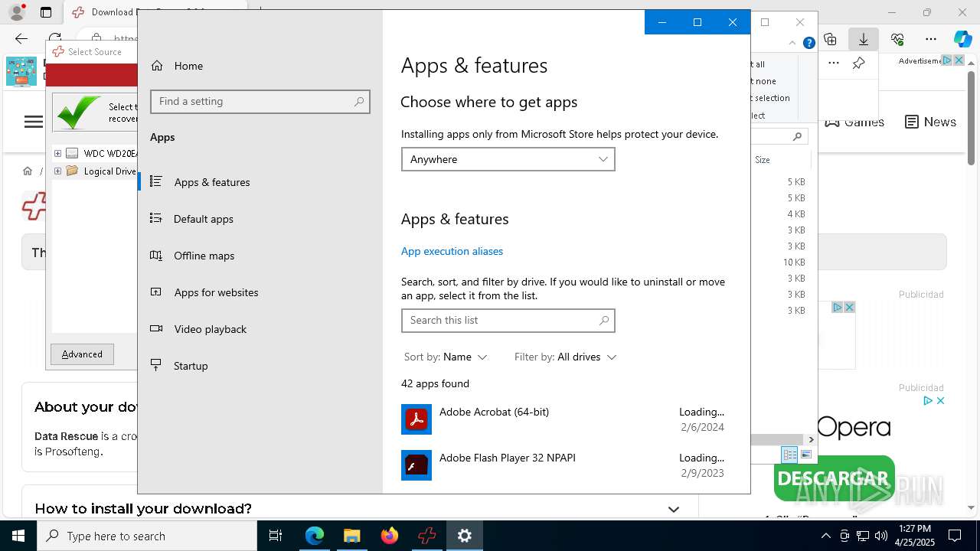The height and width of the screenshot is (551, 980).
Task: Select Adobe Acrobat (64-bit) app entry
Action: (x=563, y=419)
